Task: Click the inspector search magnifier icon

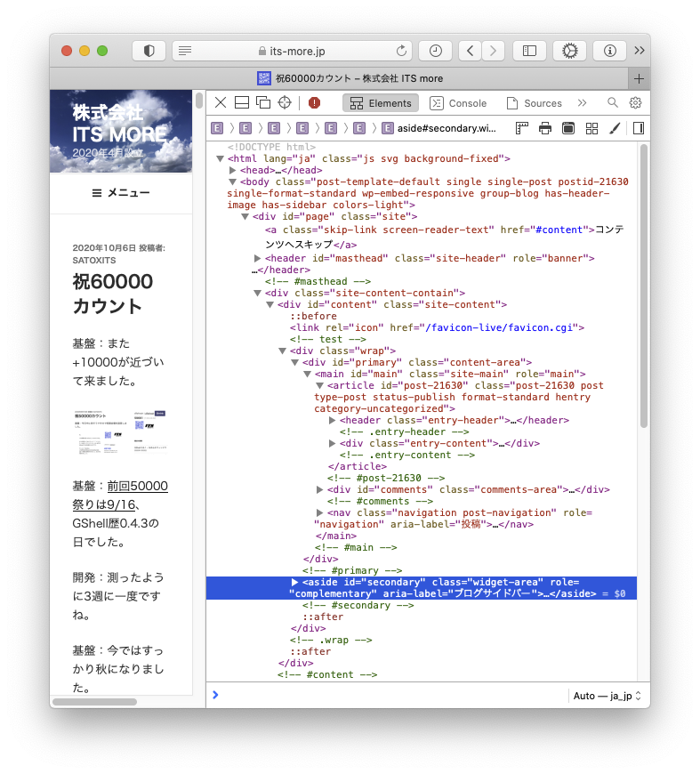Action: 613,103
